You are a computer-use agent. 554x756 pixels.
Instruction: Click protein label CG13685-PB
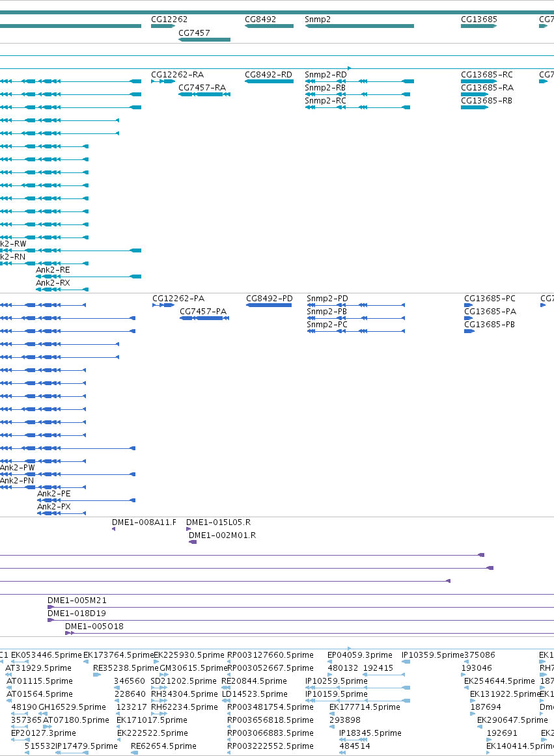[x=490, y=325]
